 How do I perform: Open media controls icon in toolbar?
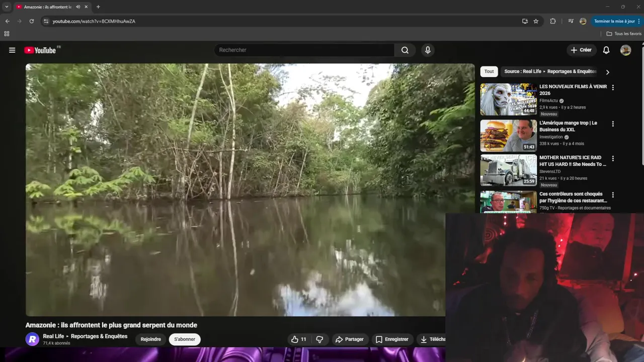click(571, 21)
